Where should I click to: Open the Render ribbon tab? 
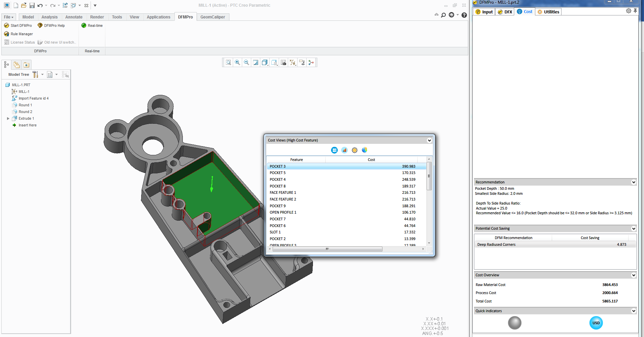pos(97,17)
